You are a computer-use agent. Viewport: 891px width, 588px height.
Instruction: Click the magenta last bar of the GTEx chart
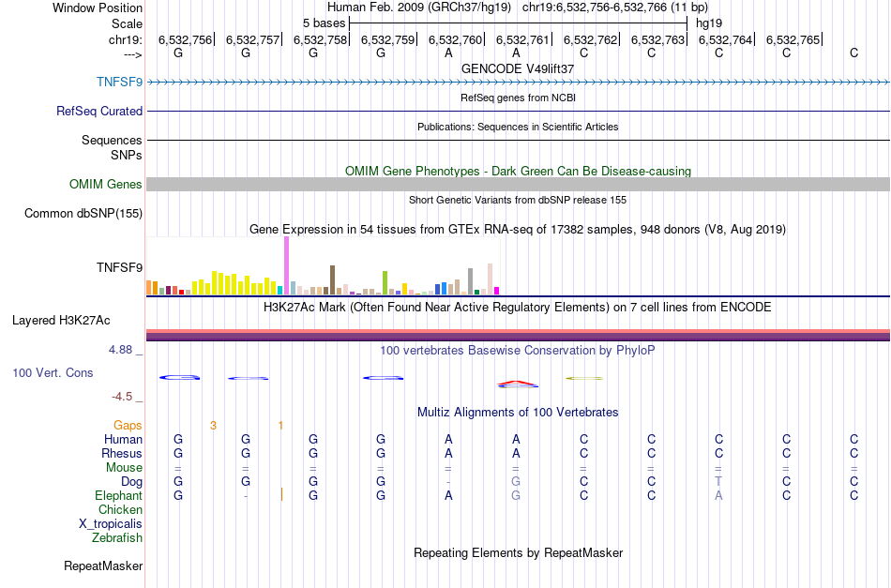[x=496, y=291]
